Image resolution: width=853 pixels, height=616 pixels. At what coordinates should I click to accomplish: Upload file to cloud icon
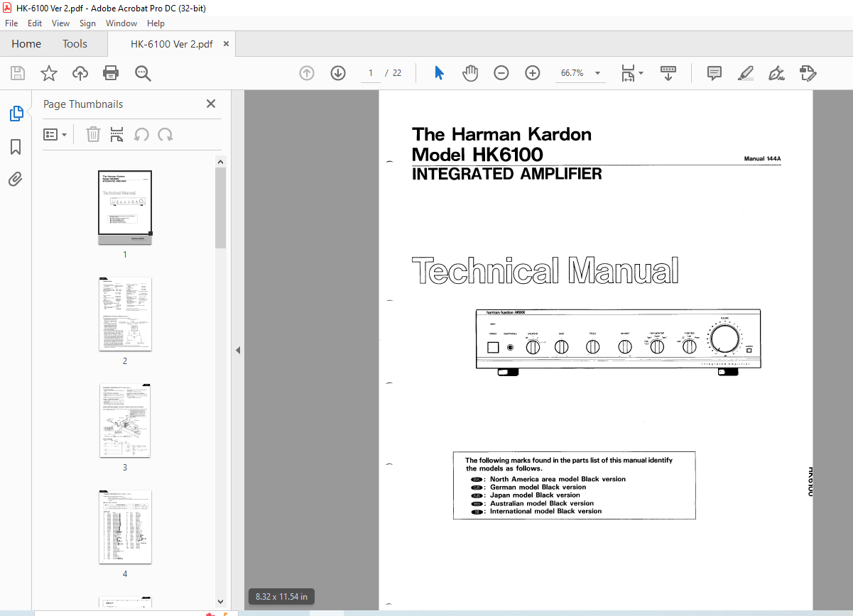point(80,73)
